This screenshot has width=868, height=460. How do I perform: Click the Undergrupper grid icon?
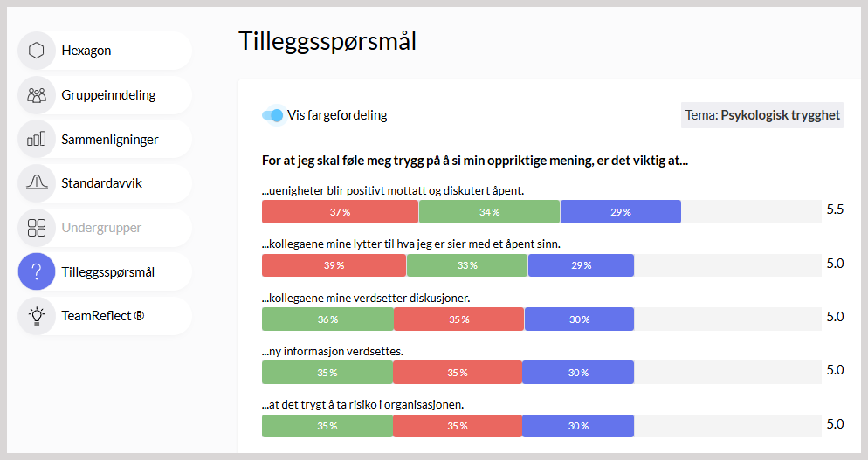coord(37,228)
